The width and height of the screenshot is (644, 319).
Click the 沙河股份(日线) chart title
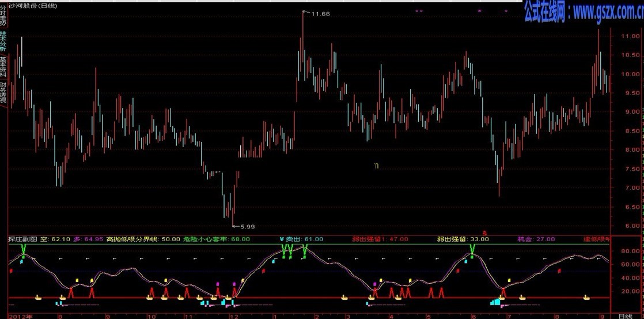coord(32,5)
